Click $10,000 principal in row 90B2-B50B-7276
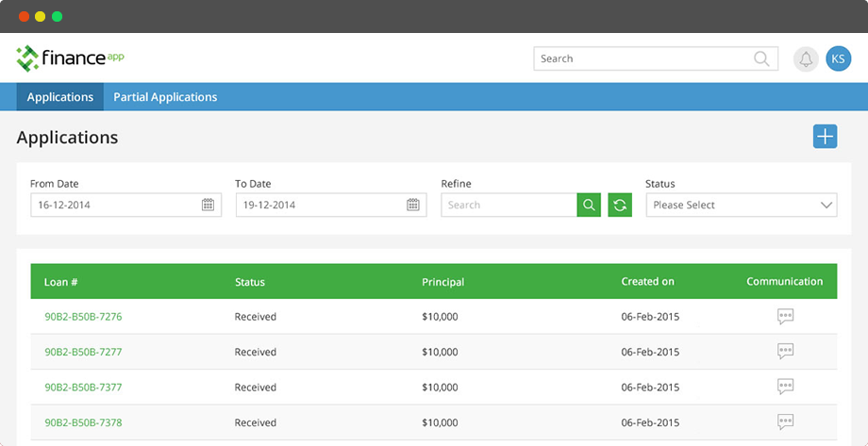The image size is (868, 446). click(x=440, y=317)
